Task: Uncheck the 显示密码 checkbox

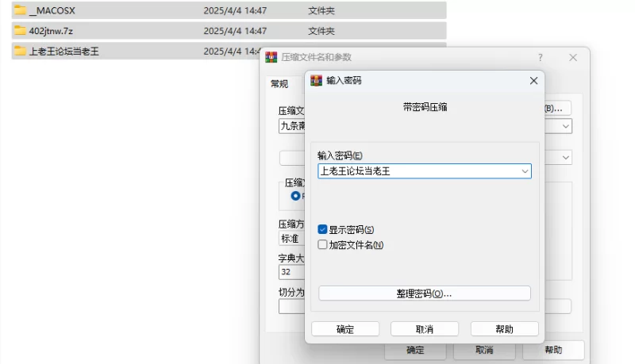Action: [322, 229]
